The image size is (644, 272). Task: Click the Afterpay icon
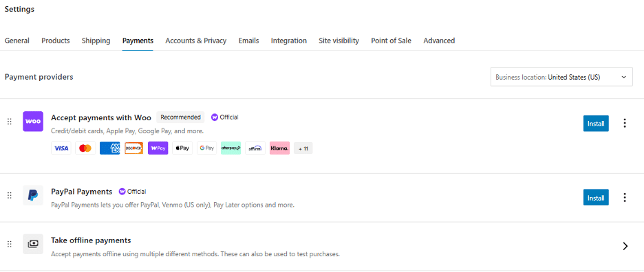(230, 148)
